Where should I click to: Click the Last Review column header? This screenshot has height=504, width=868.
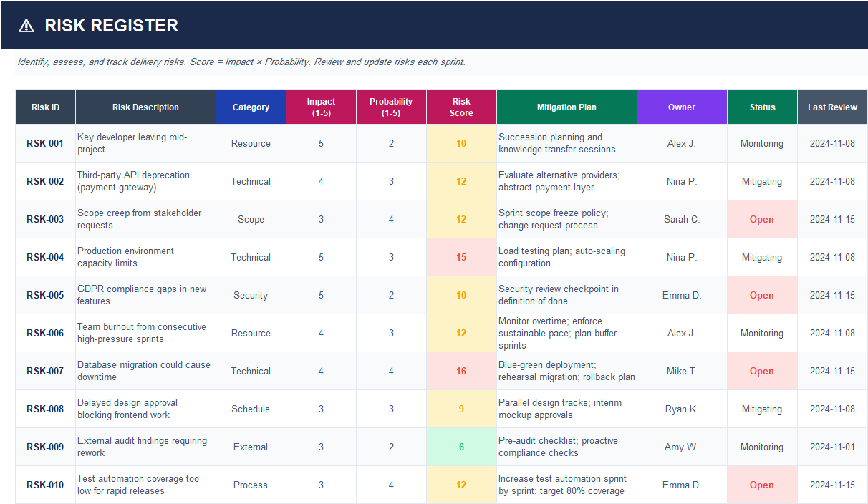click(832, 107)
